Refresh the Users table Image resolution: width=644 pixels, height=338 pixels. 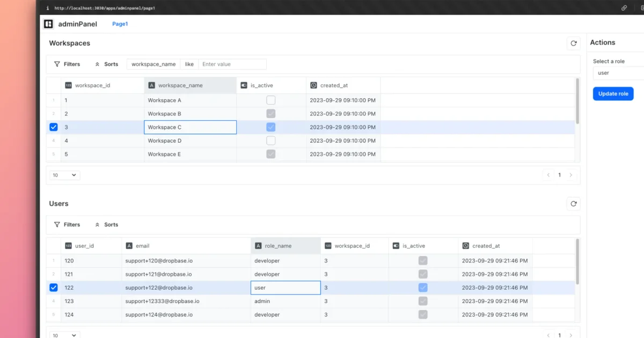573,204
